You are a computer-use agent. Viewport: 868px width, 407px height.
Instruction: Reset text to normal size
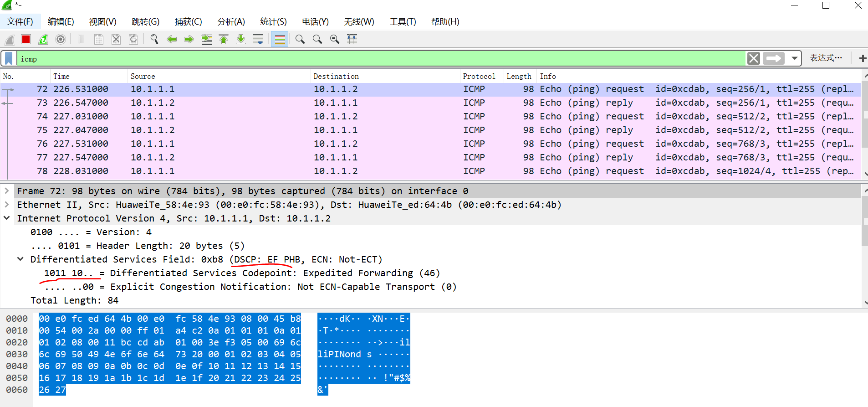click(335, 40)
